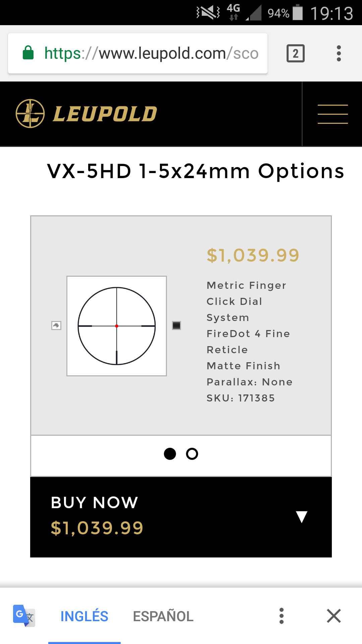
Task: Tap the Google Translate icon
Action: click(x=24, y=616)
